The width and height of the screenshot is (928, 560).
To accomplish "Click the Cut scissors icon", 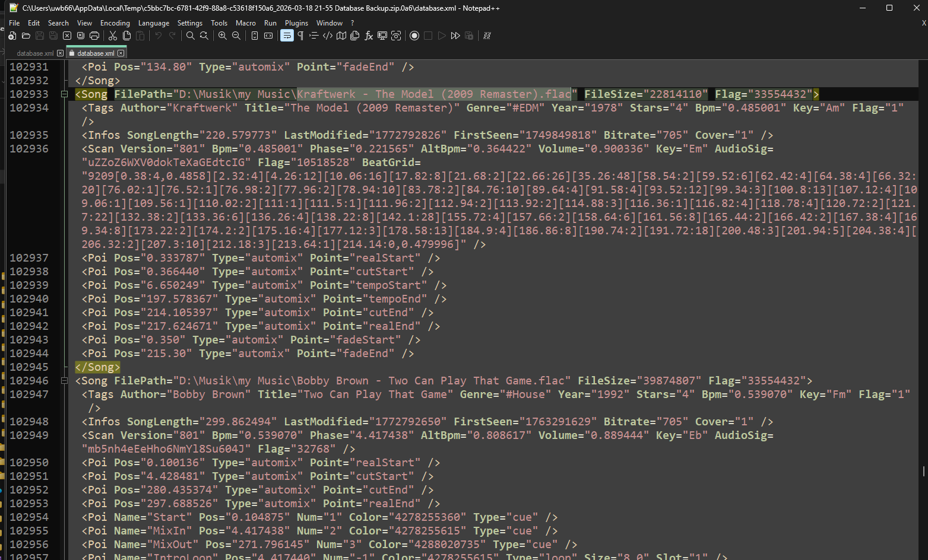I will pyautogui.click(x=113, y=36).
